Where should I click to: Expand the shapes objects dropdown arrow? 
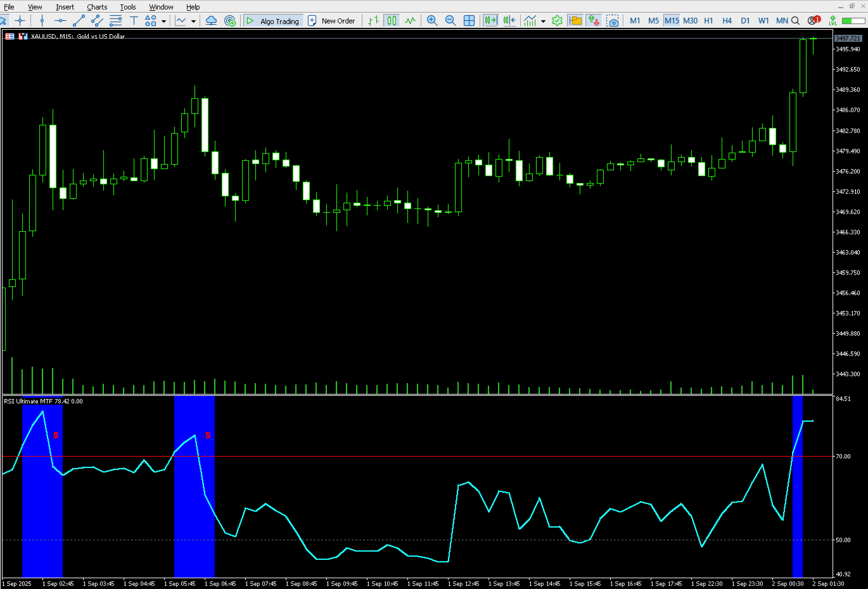tap(163, 21)
